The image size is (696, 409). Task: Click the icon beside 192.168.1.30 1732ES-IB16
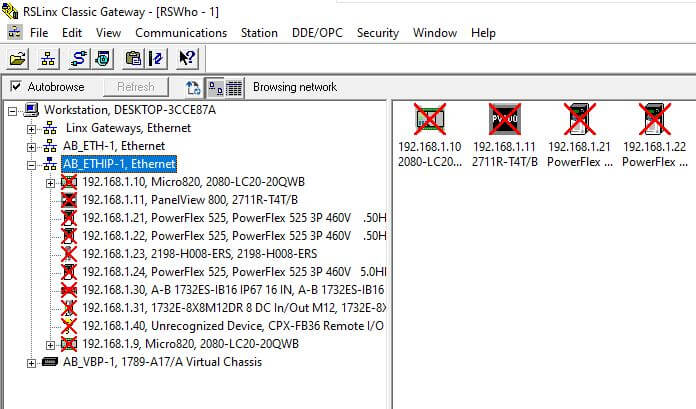[69, 290]
